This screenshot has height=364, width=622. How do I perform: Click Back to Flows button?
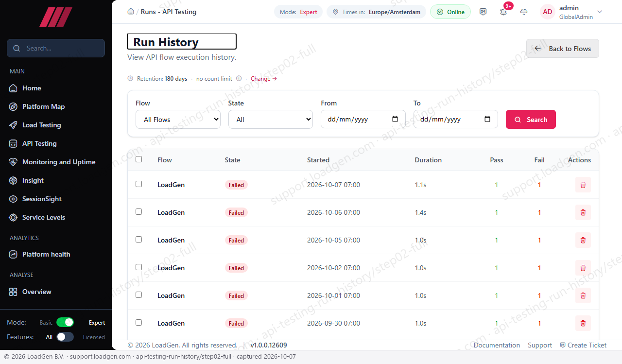[x=563, y=49]
